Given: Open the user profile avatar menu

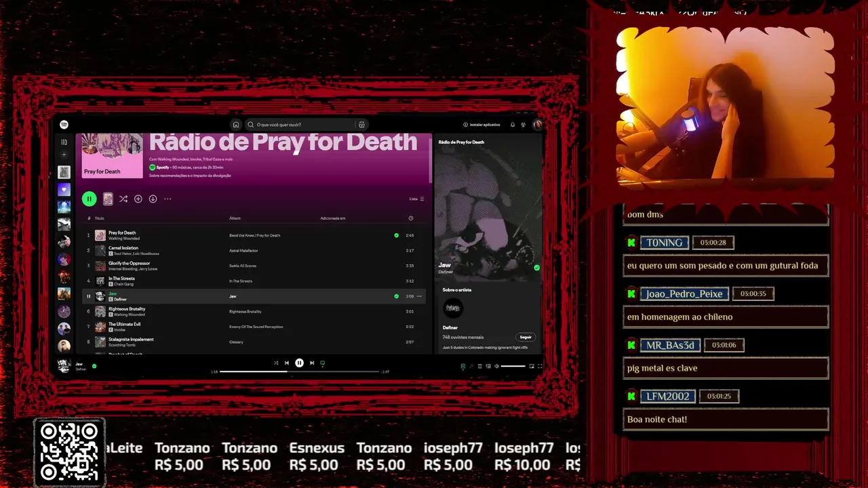Looking at the screenshot, I should click(x=538, y=125).
